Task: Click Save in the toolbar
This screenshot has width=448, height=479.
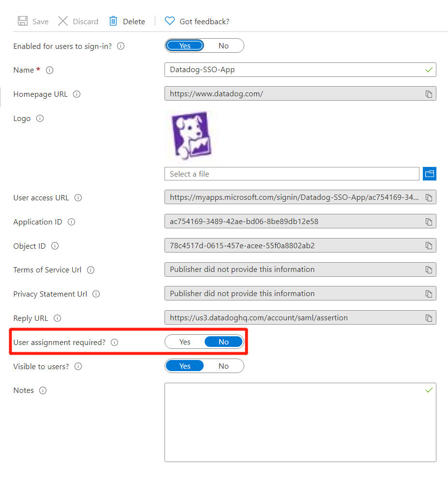Action: [x=33, y=21]
